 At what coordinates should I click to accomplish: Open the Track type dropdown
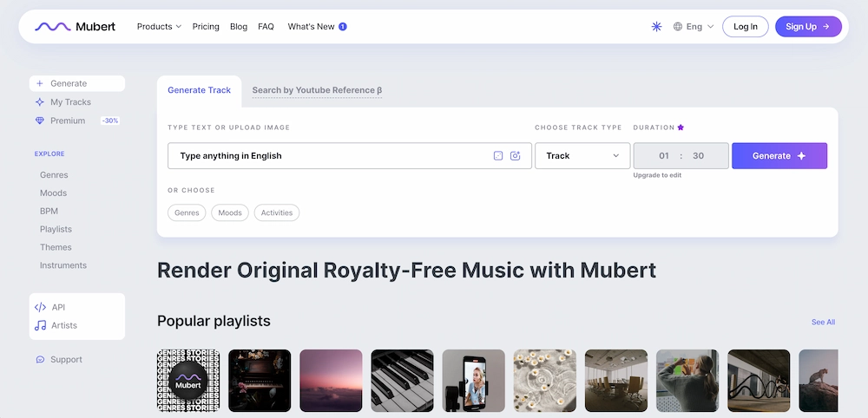pyautogui.click(x=582, y=156)
